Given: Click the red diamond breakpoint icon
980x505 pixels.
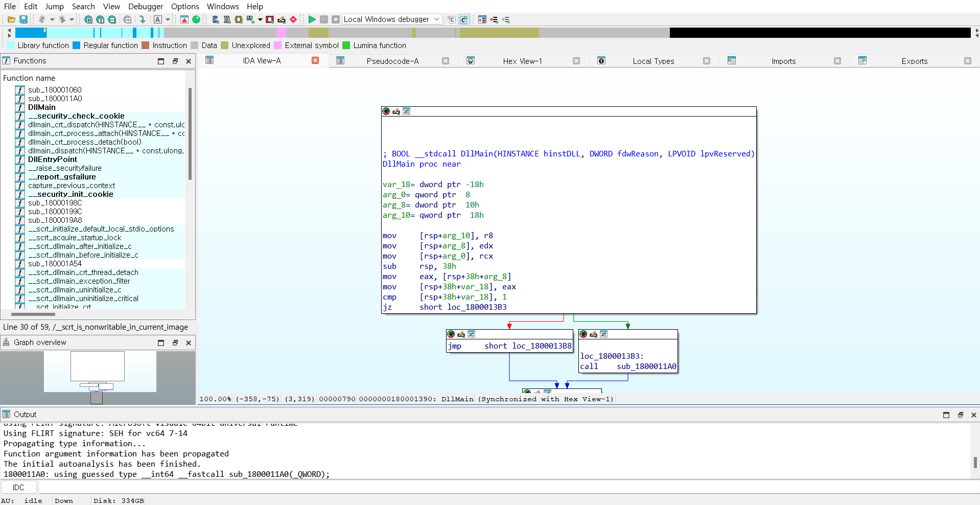Looking at the screenshot, I should point(293,19).
